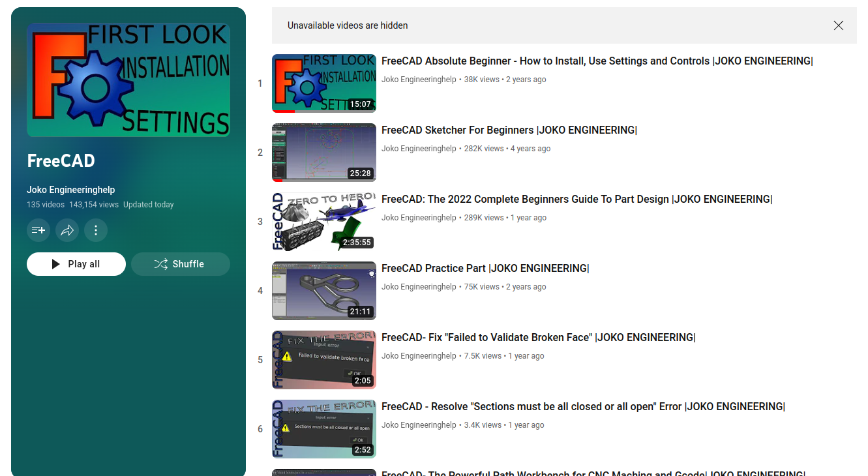The image size is (868, 476).
Task: Open title Powerful Path Workbench for CNC
Action: pyautogui.click(x=593, y=473)
